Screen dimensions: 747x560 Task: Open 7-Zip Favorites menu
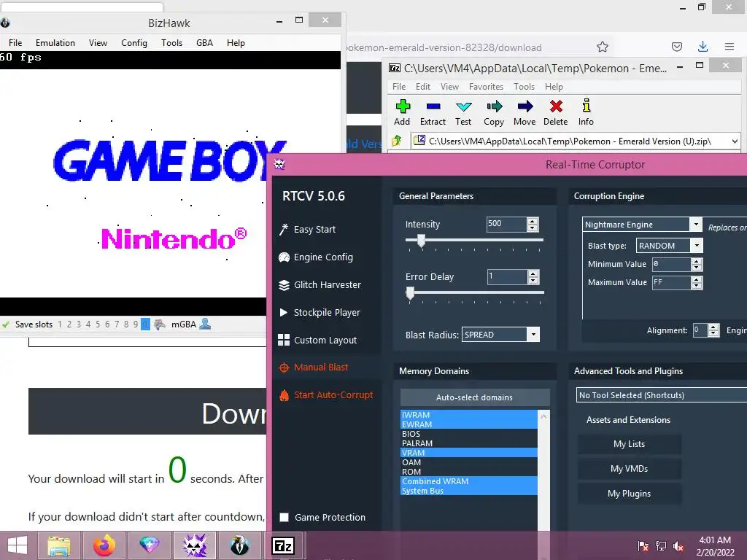[x=486, y=87]
